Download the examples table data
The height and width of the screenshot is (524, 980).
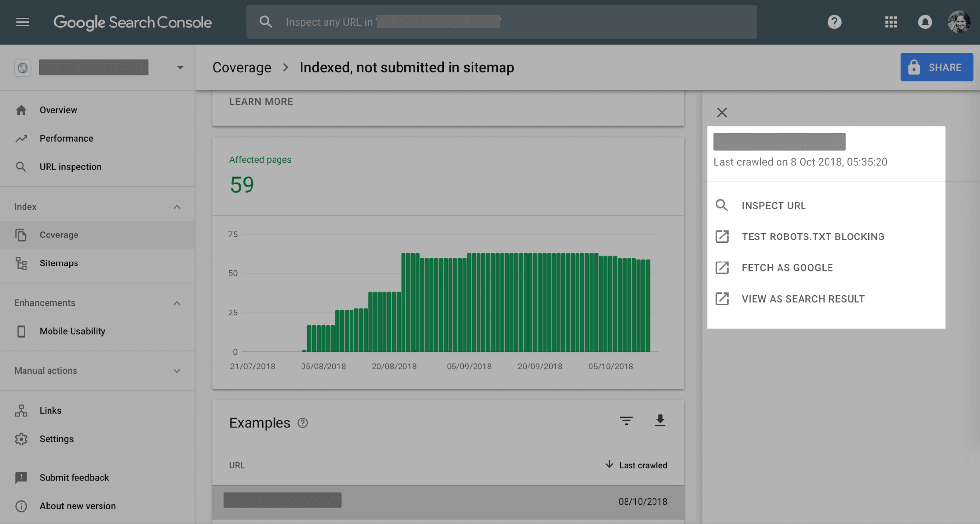[x=660, y=420]
